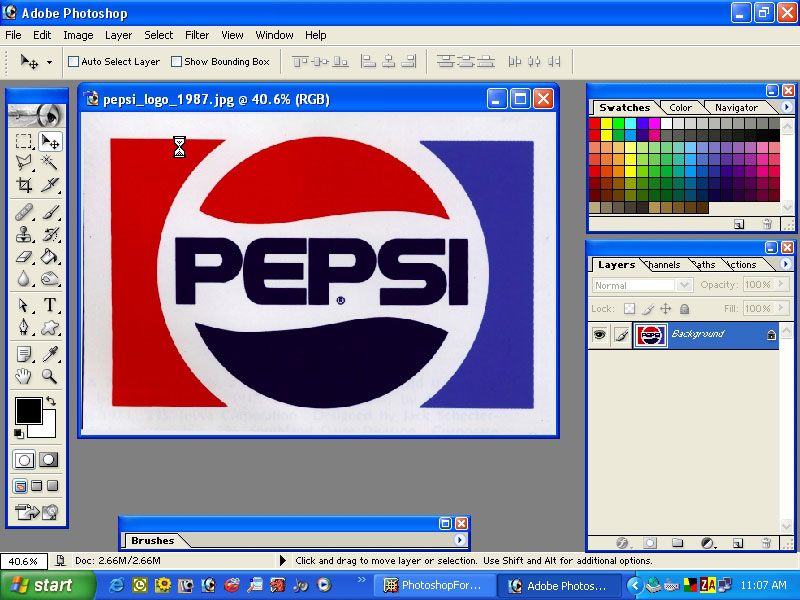
Task: Open the Normal blending mode dropdown
Action: 642,285
